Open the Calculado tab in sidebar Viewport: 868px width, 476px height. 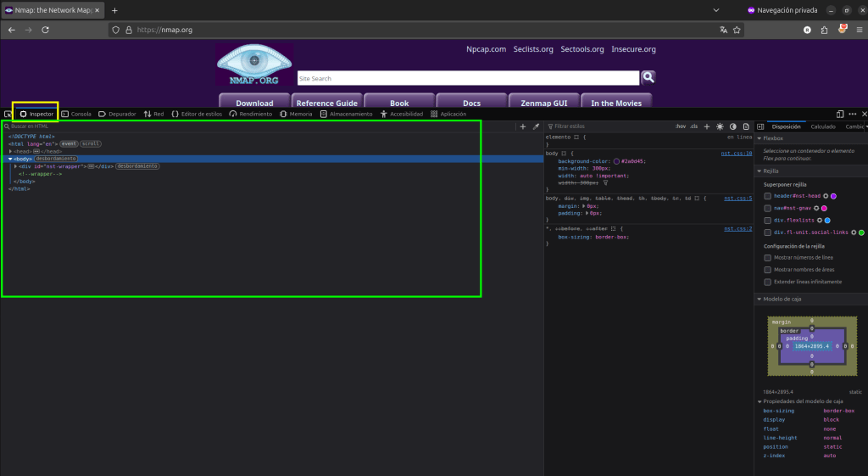(x=822, y=126)
